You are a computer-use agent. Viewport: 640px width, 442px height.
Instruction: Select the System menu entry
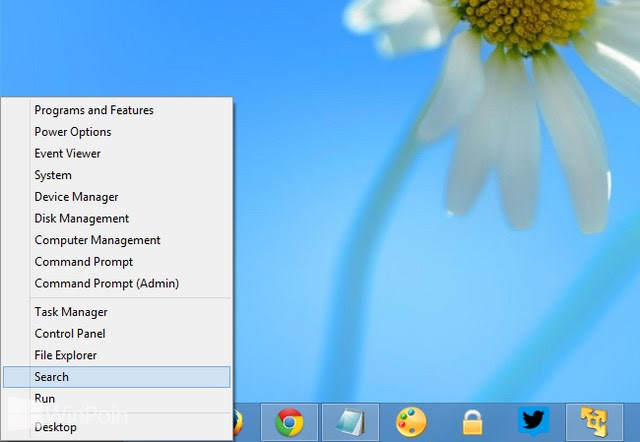pyautogui.click(x=118, y=175)
